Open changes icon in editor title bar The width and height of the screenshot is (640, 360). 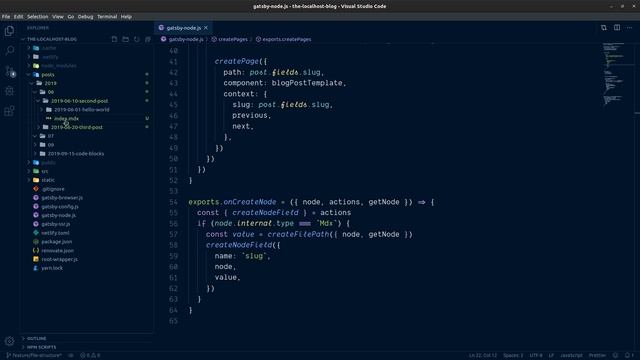[604, 28]
